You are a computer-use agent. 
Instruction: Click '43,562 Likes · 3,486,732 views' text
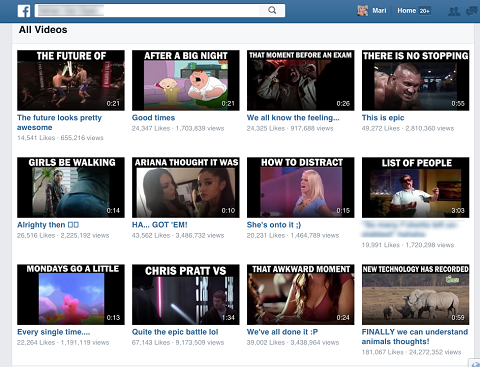tap(178, 235)
